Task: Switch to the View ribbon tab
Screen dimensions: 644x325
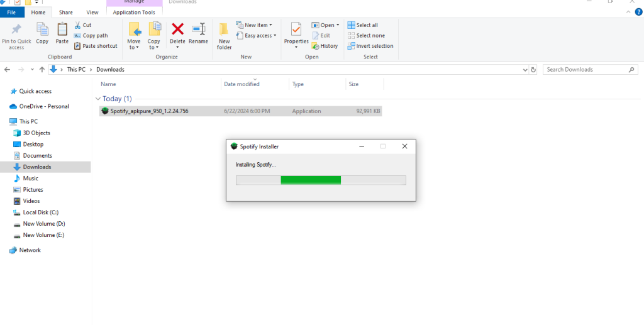Action: coord(92,13)
